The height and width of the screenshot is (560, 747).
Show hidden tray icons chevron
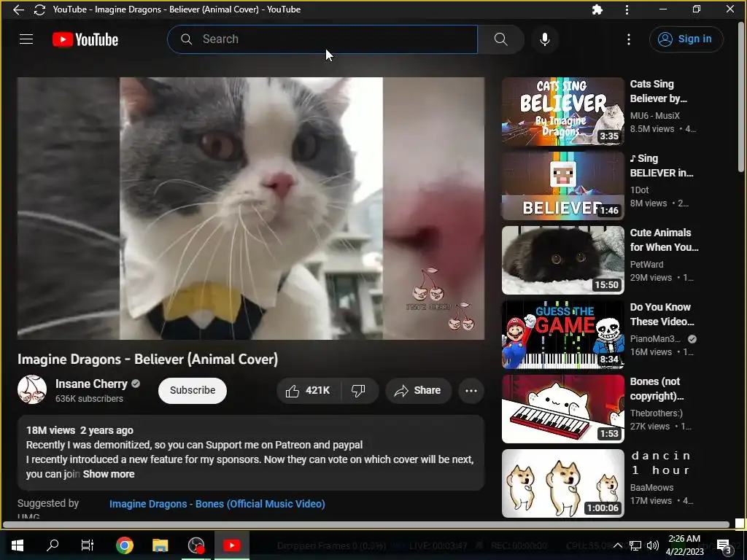(x=617, y=545)
